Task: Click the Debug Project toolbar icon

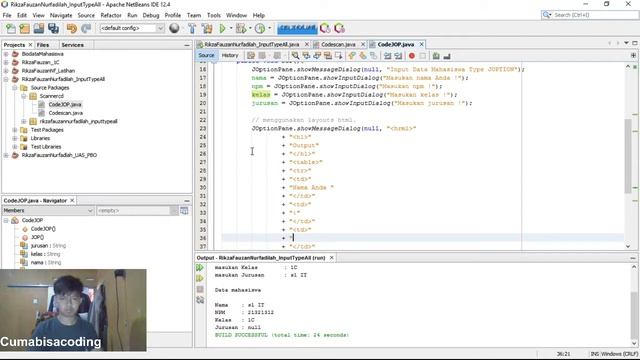Action: 241,28
